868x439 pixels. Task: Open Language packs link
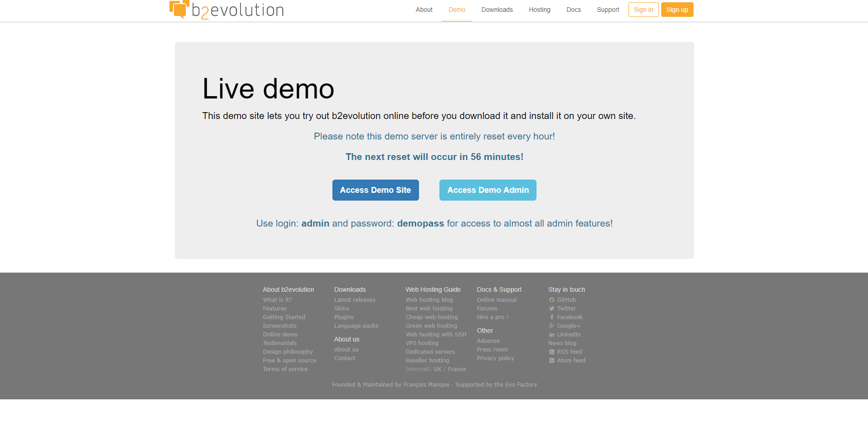click(356, 326)
